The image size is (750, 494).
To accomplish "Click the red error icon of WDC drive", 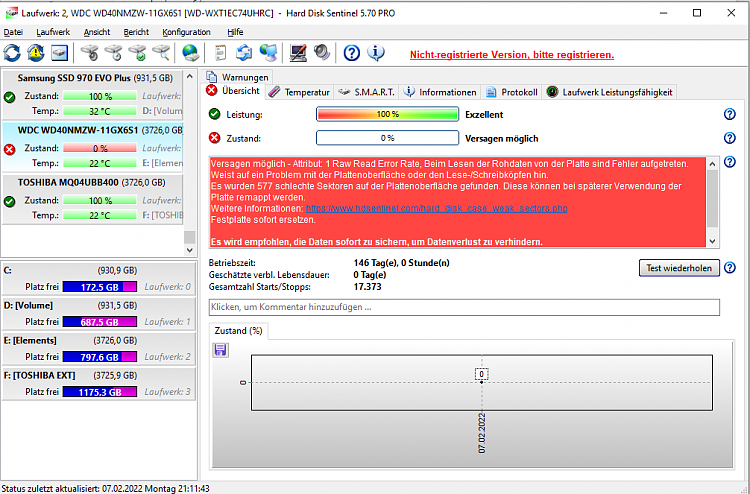I will tap(9, 149).
